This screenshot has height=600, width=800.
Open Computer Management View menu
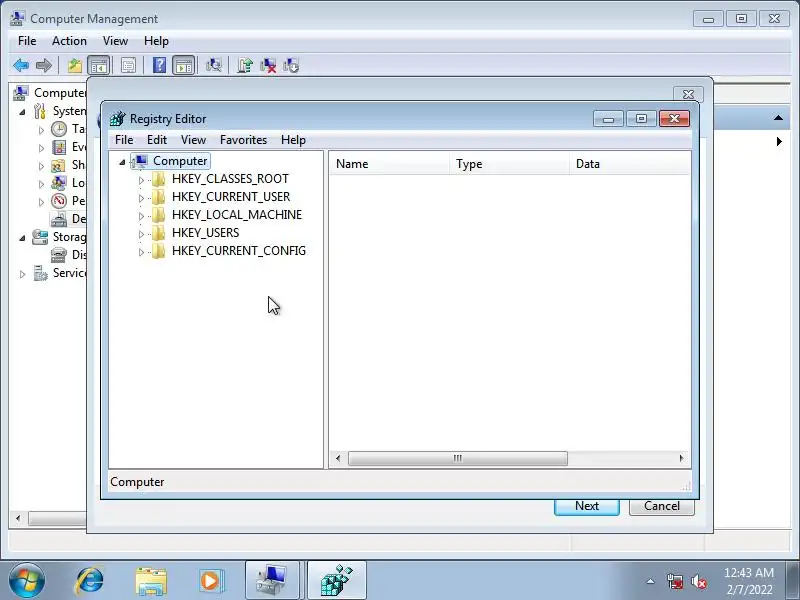click(115, 41)
